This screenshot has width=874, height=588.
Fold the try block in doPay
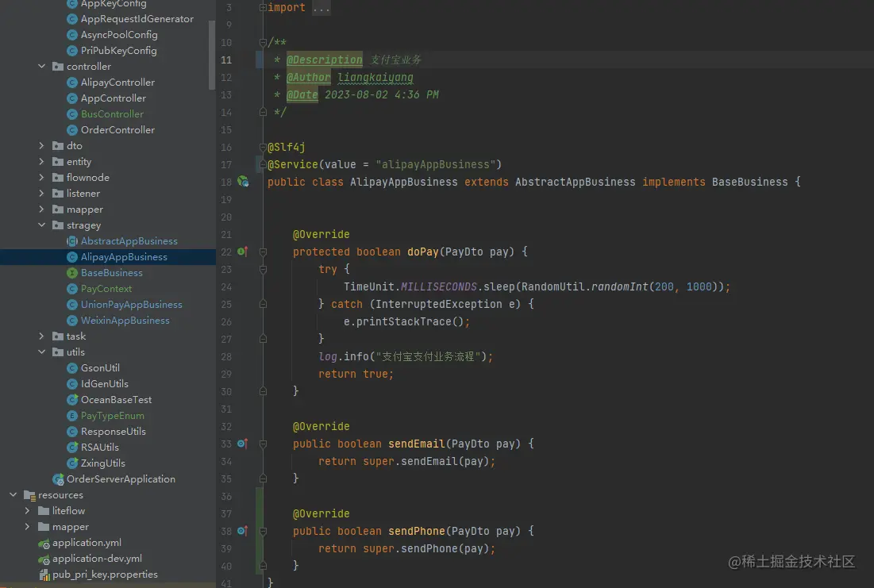263,269
